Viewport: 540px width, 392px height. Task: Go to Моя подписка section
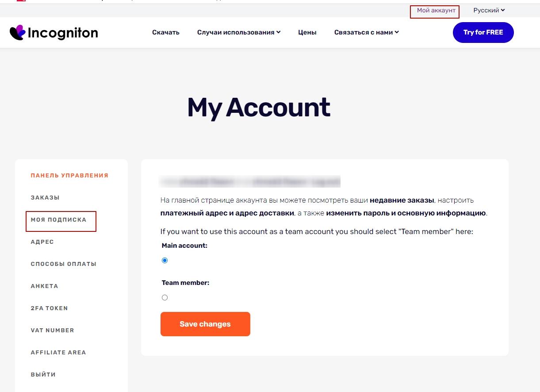(x=59, y=220)
